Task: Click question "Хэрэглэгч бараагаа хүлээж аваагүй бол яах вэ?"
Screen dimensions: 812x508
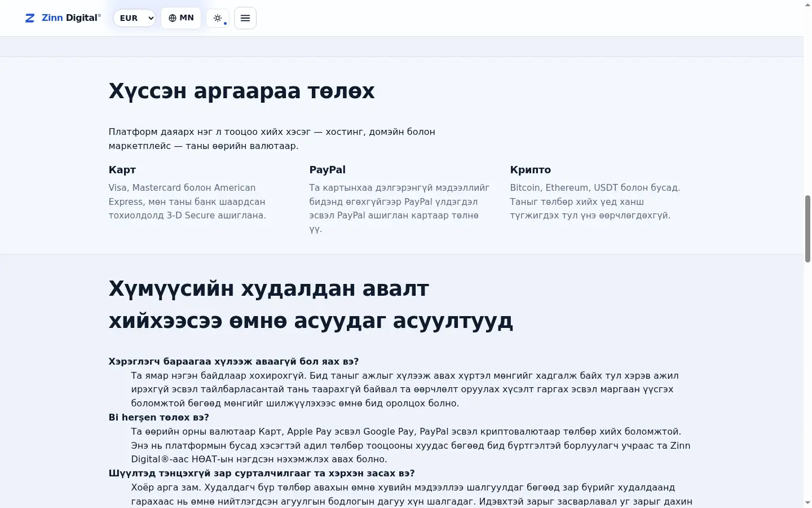Action: [233, 361]
